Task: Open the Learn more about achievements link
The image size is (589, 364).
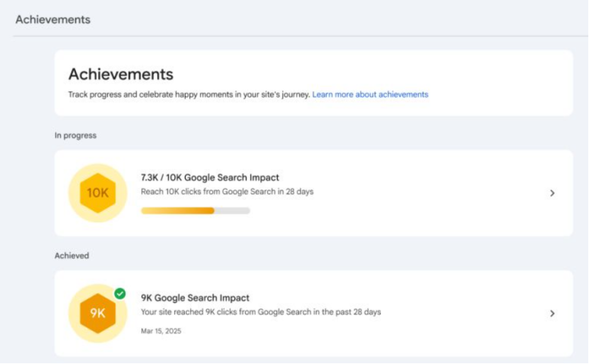Action: click(x=370, y=94)
